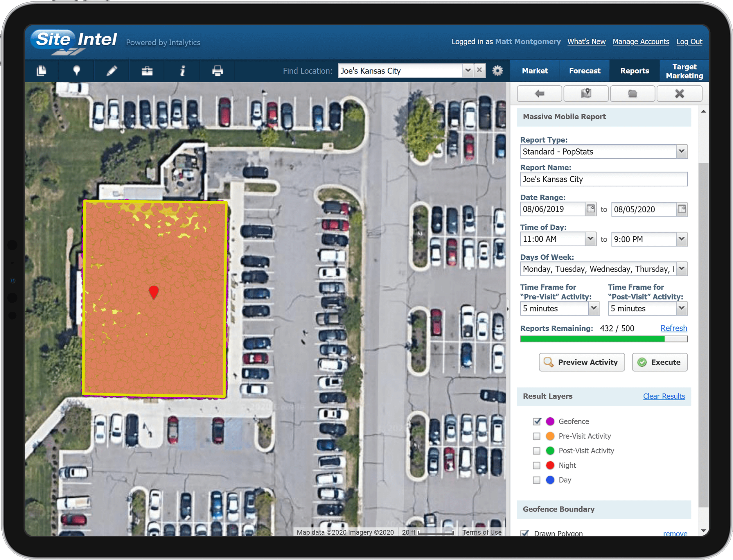The image size is (733, 560).
Task: Click the folder panel button
Action: pyautogui.click(x=633, y=94)
